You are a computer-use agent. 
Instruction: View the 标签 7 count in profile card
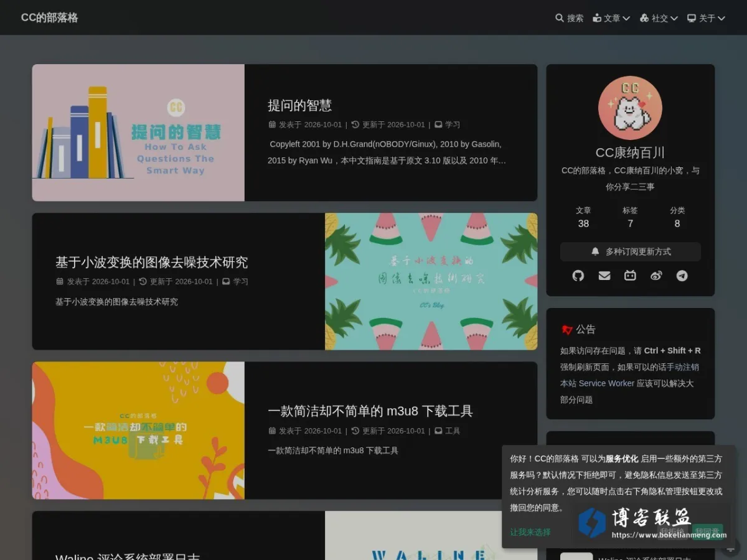pyautogui.click(x=630, y=217)
